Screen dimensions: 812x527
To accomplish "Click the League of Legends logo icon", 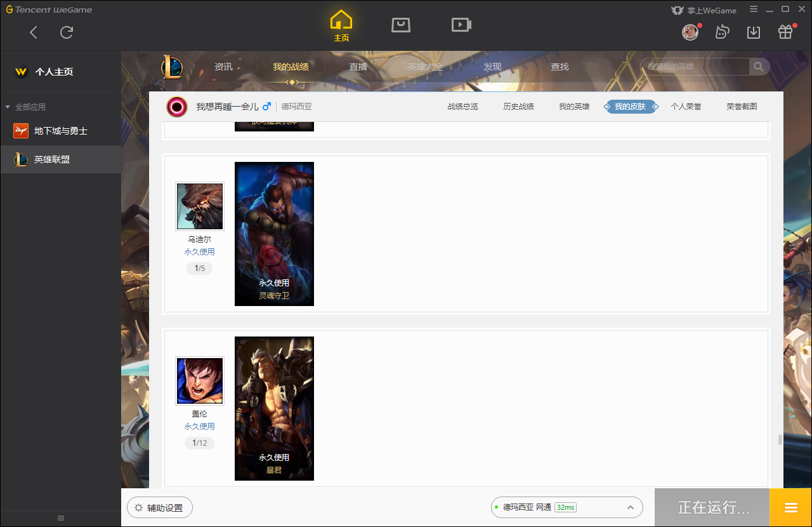I will (x=171, y=67).
